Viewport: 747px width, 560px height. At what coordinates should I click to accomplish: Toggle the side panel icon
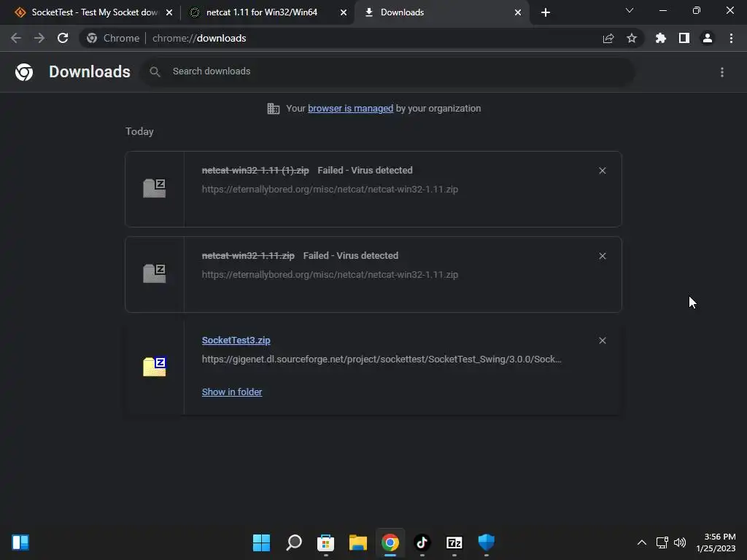(x=684, y=38)
